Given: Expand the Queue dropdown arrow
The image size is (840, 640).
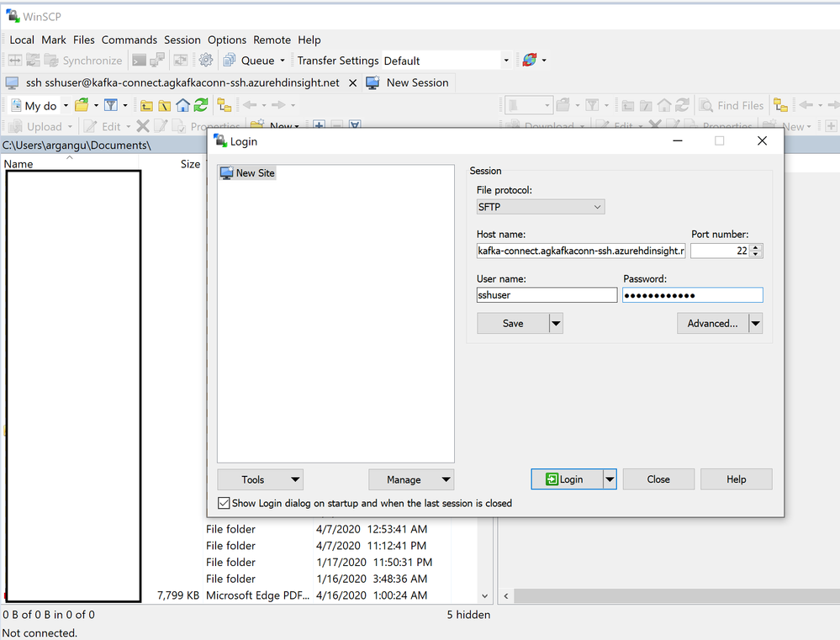Looking at the screenshot, I should pos(283,61).
